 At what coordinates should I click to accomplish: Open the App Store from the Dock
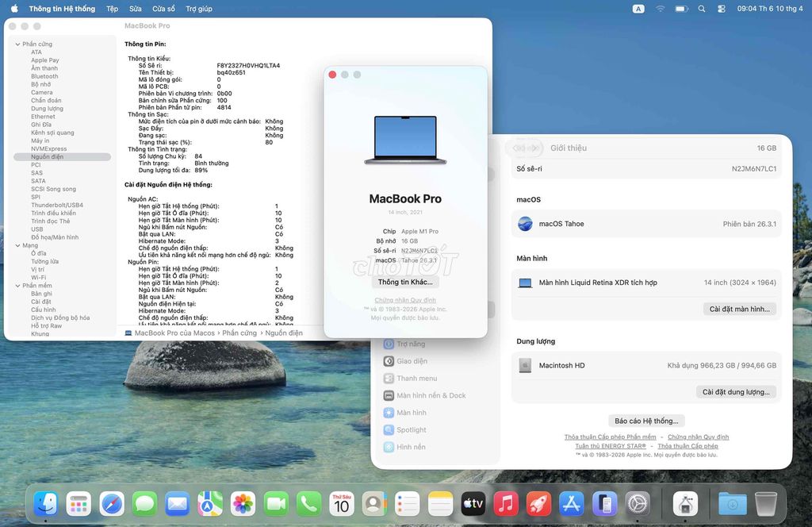tap(572, 503)
